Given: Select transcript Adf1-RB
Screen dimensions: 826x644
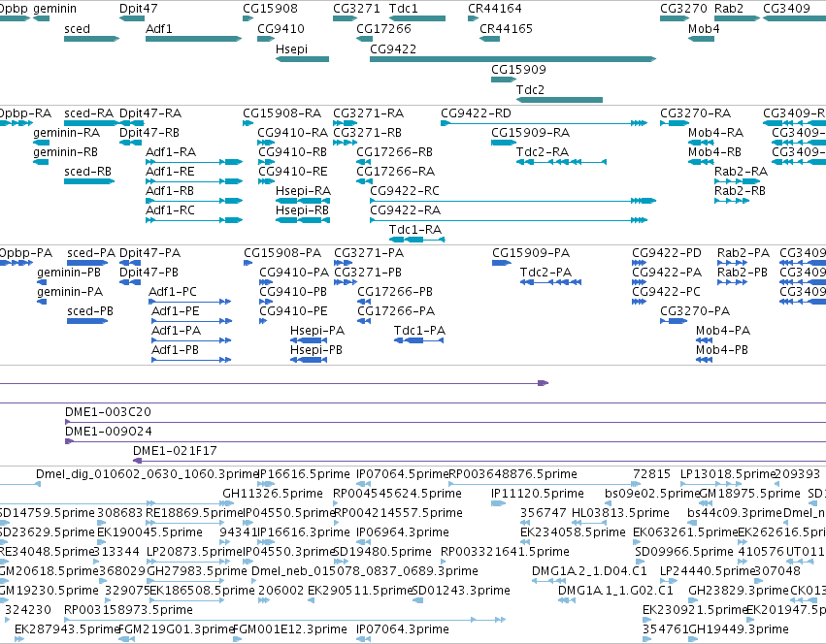Looking at the screenshot, I should tap(194, 201).
